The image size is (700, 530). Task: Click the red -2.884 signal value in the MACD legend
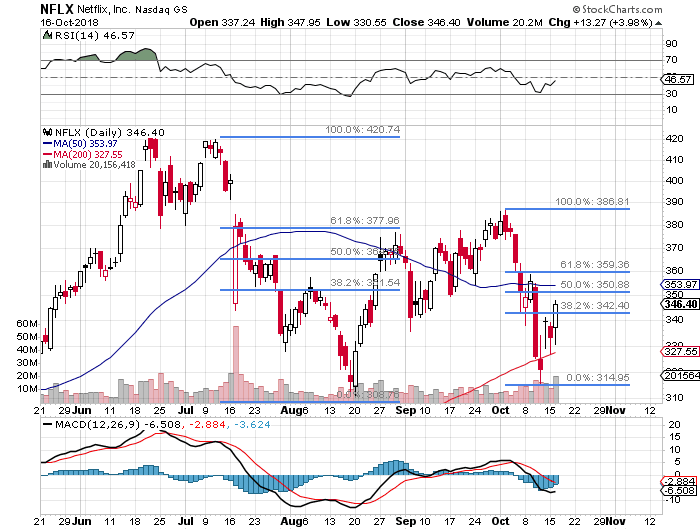point(208,425)
